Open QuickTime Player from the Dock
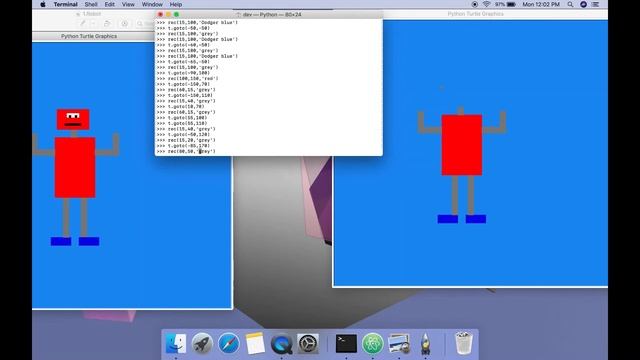 [x=282, y=343]
